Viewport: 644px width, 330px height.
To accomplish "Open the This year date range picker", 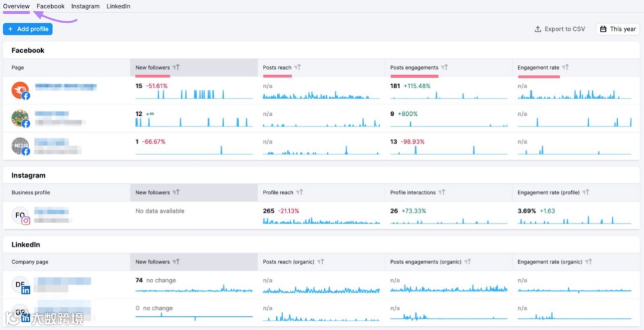I will 618,29.
